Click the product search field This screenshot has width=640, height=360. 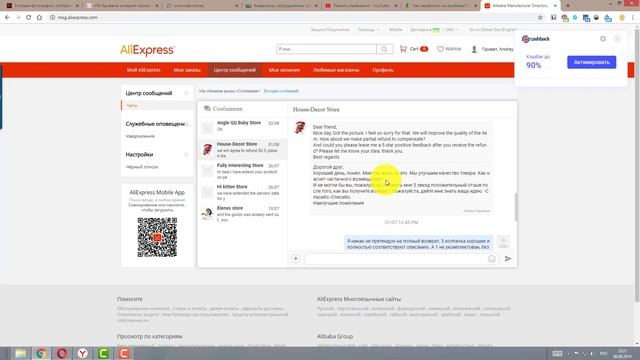point(326,49)
